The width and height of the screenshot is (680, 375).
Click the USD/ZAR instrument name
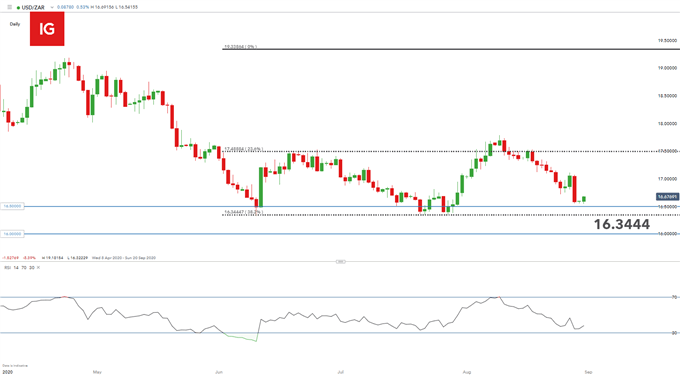[x=33, y=7]
